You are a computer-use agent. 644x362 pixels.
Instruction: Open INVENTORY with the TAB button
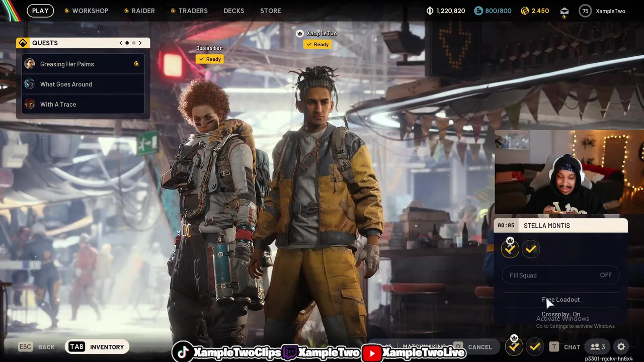97,347
